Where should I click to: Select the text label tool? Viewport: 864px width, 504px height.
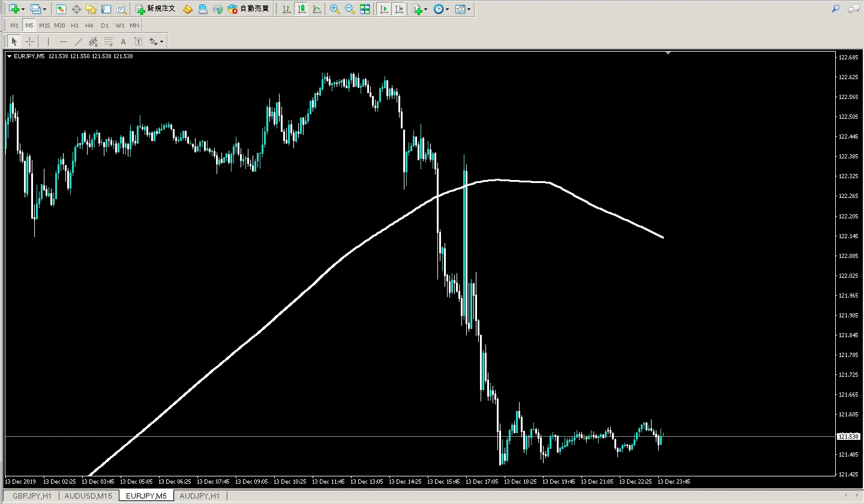coord(123,41)
